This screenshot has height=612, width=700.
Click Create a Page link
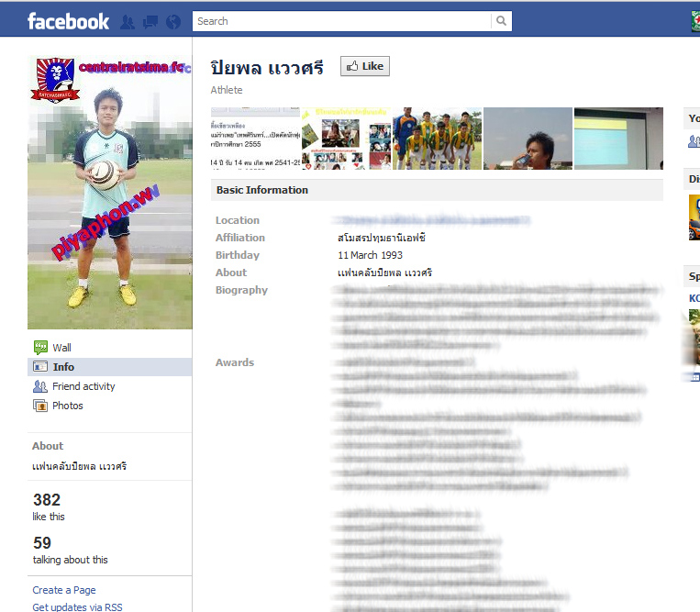click(64, 590)
